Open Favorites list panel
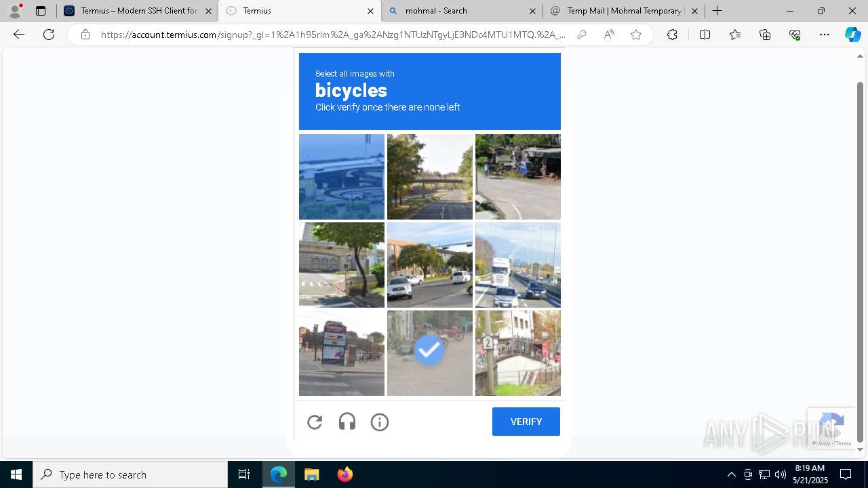 [735, 35]
